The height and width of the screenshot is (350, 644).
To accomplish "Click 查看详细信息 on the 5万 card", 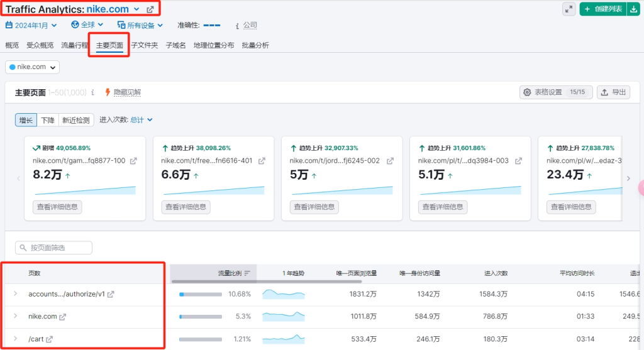I will (314, 207).
